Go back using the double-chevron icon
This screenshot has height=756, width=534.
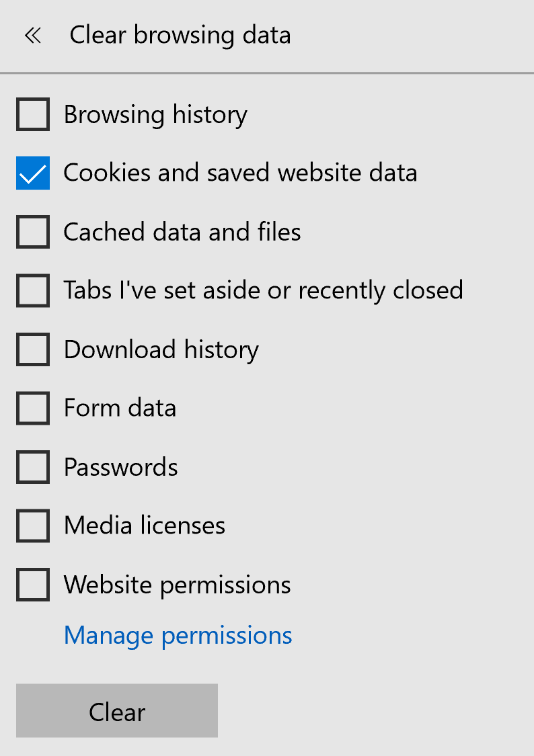point(32,36)
